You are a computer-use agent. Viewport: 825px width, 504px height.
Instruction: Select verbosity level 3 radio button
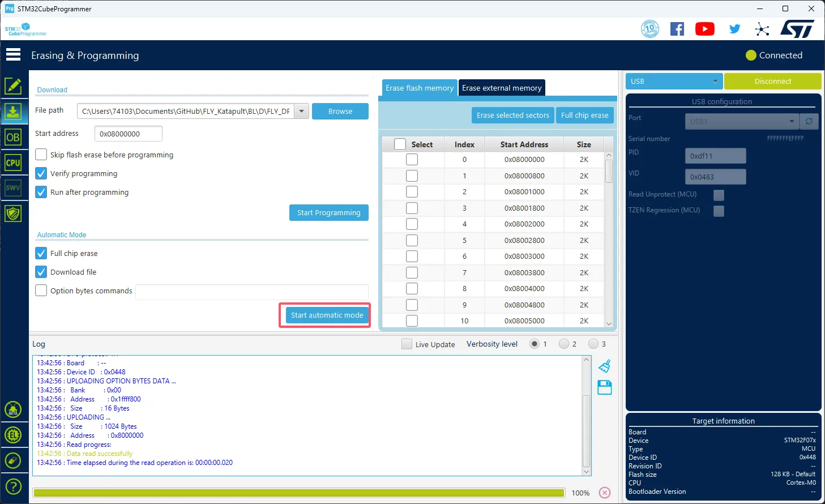(593, 344)
